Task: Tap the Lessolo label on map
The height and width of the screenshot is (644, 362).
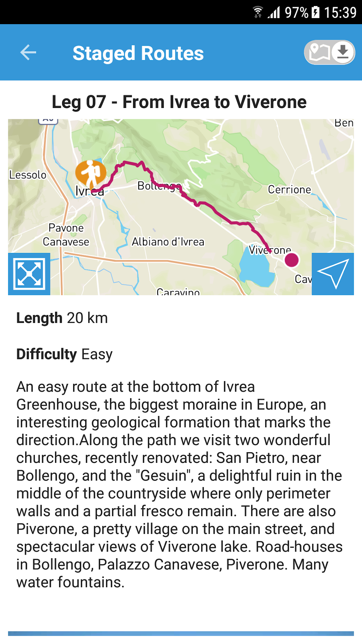Action: pos(28,175)
